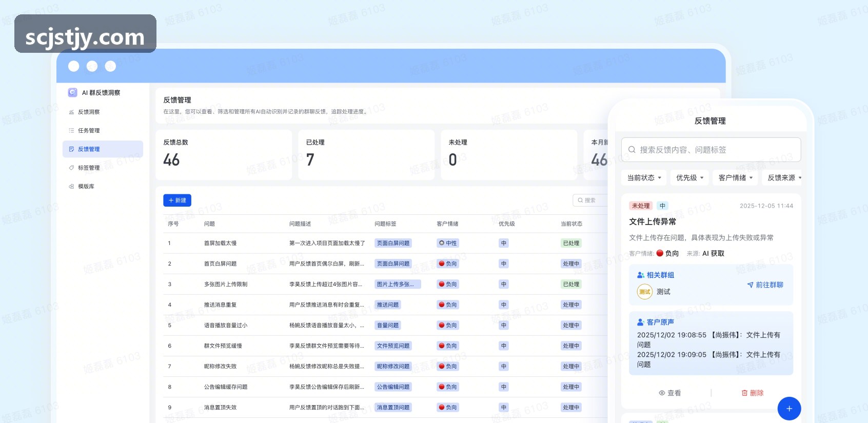
Task: Click the 群文件预览缓慢 row title
Action: point(223,346)
